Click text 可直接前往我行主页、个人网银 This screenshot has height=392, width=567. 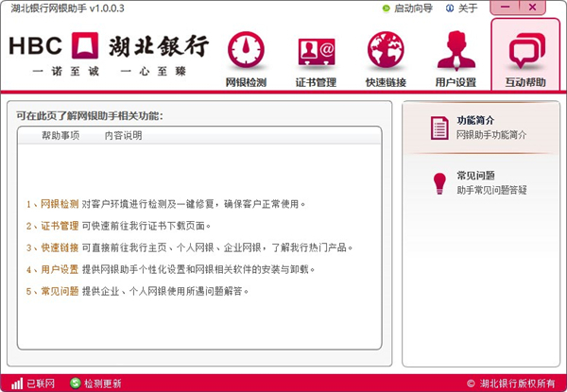[x=148, y=247]
